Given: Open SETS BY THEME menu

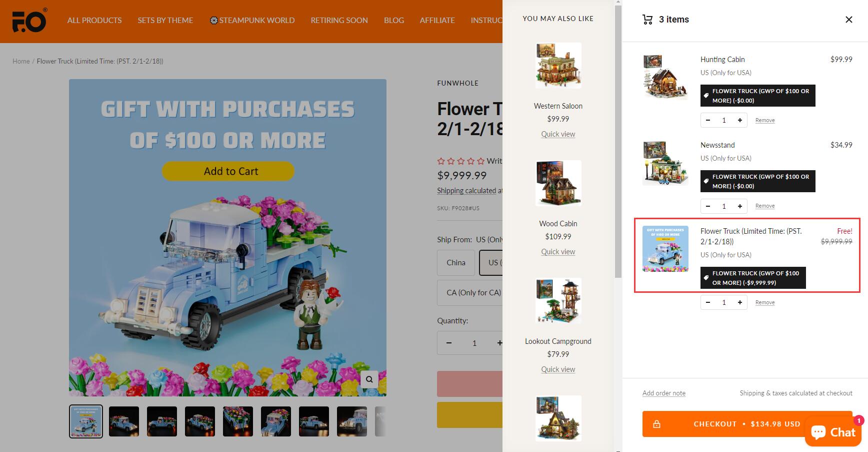Looking at the screenshot, I should click(x=165, y=21).
